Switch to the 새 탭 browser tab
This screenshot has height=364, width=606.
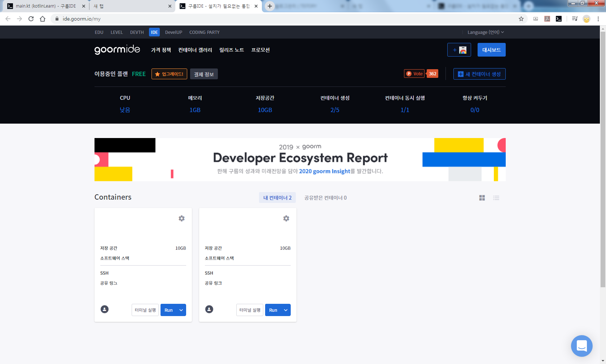coord(132,6)
